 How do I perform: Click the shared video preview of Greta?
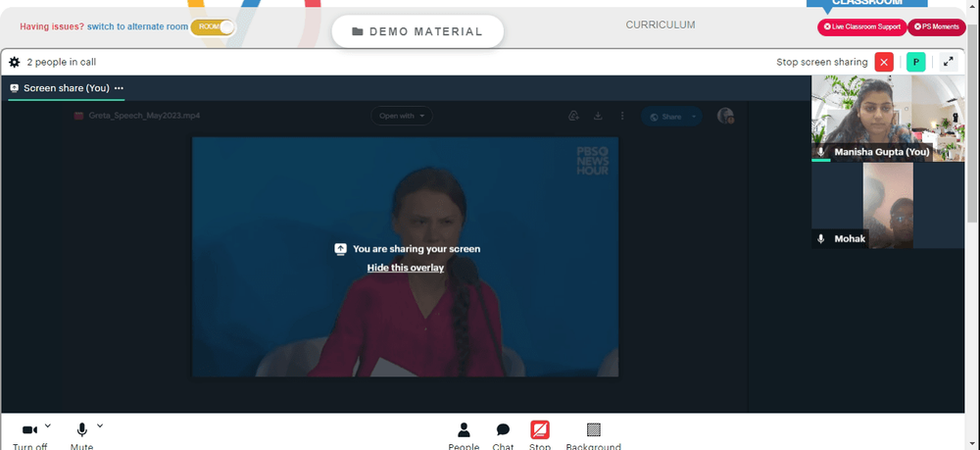[x=405, y=257]
